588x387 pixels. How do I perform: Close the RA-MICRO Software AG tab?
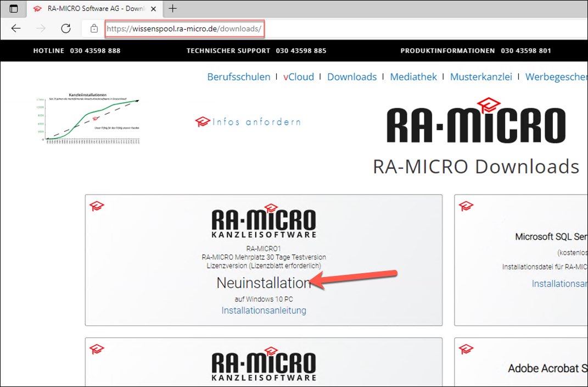click(153, 9)
